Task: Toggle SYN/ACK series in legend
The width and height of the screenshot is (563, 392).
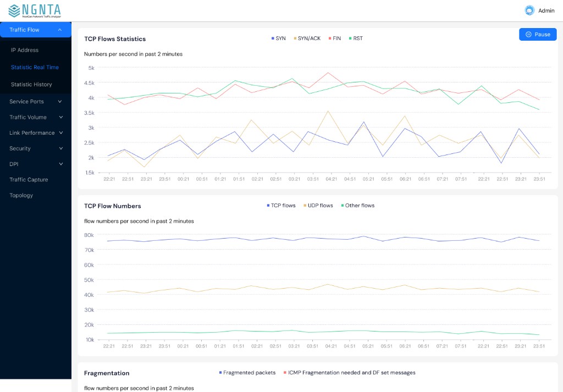Action: tap(307, 38)
